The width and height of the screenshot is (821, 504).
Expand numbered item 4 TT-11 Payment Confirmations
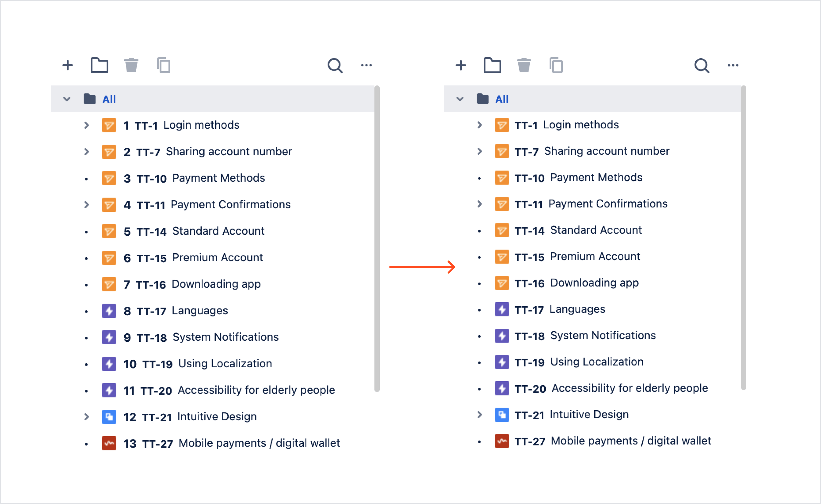pyautogui.click(x=87, y=205)
